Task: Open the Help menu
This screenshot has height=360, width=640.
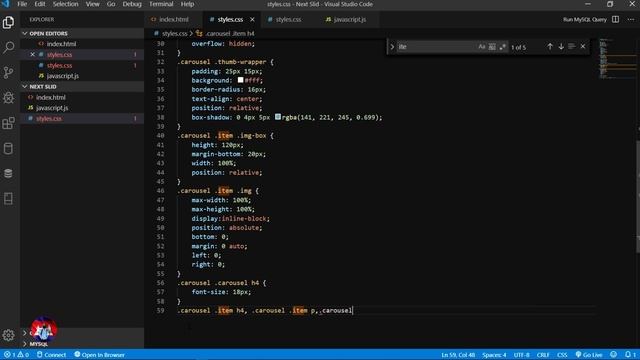Action: 187,4
